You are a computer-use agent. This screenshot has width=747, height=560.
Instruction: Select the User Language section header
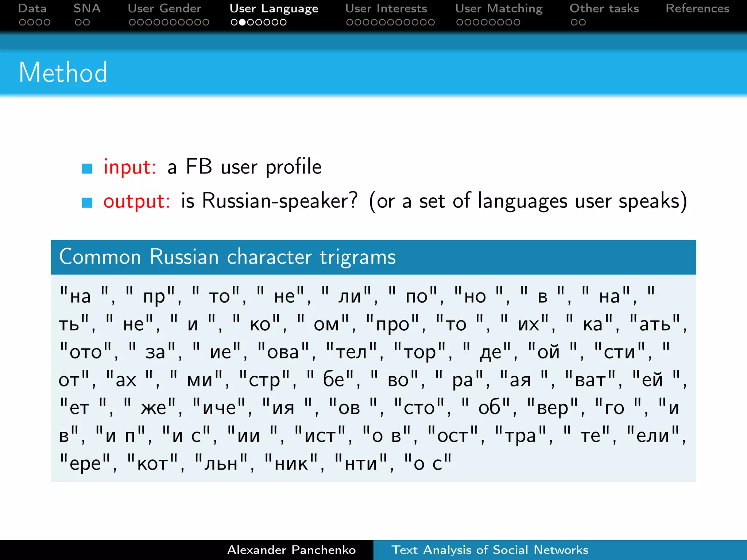point(274,8)
